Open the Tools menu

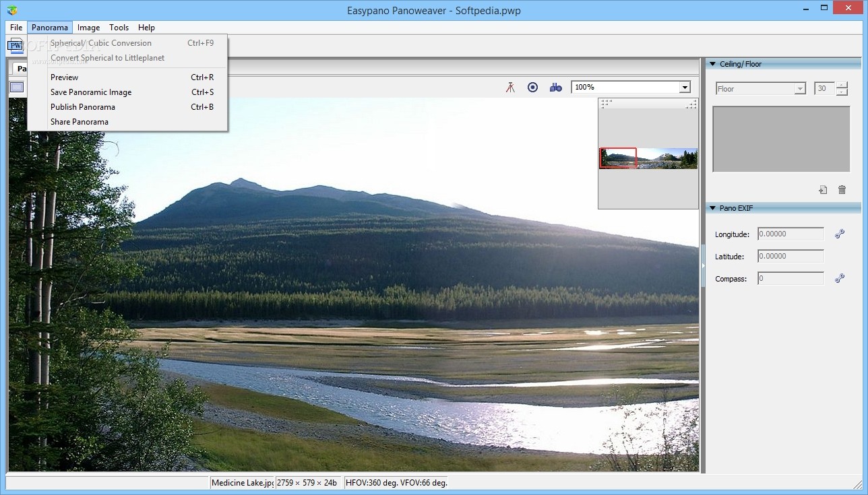click(x=119, y=28)
